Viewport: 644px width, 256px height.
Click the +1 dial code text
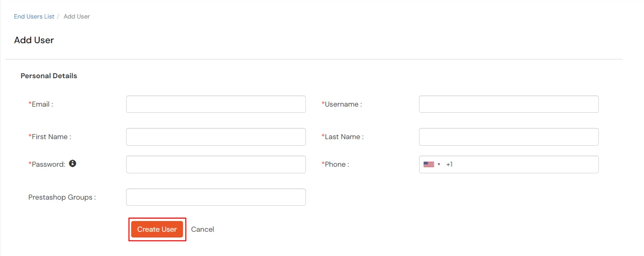pos(450,164)
